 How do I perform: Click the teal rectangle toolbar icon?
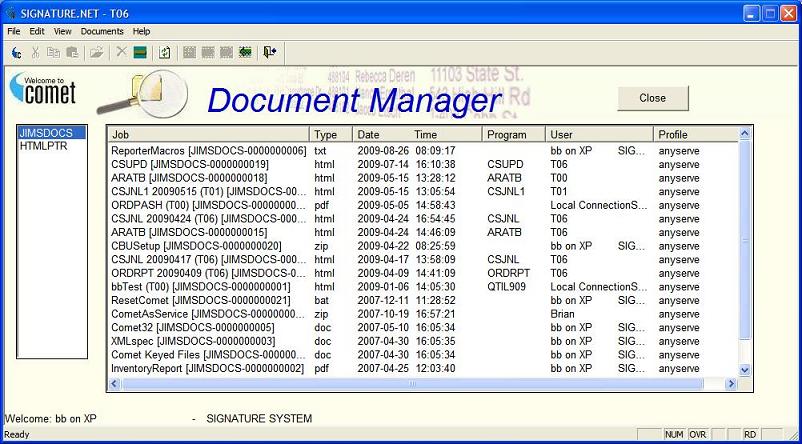(x=140, y=52)
